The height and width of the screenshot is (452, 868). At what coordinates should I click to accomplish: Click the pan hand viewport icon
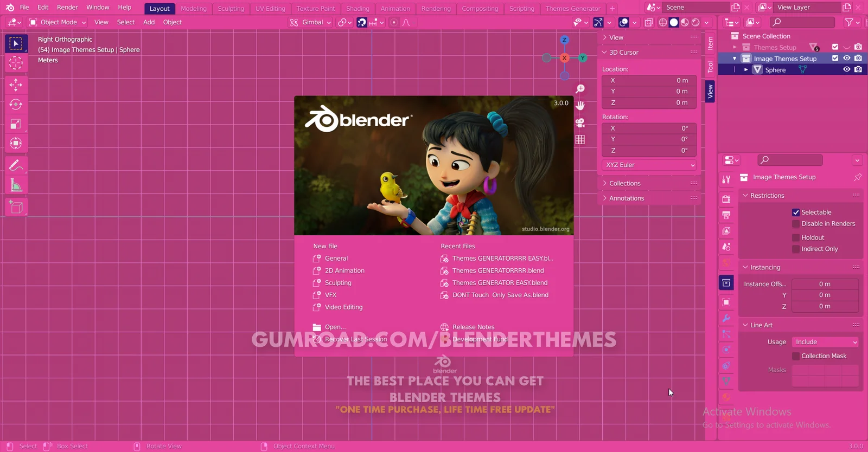pos(580,106)
